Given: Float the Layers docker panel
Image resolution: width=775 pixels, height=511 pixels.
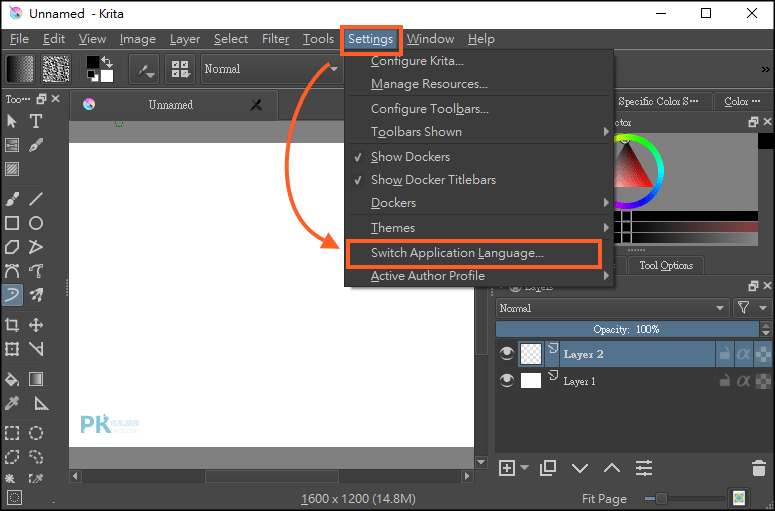Looking at the screenshot, I should tap(753, 286).
